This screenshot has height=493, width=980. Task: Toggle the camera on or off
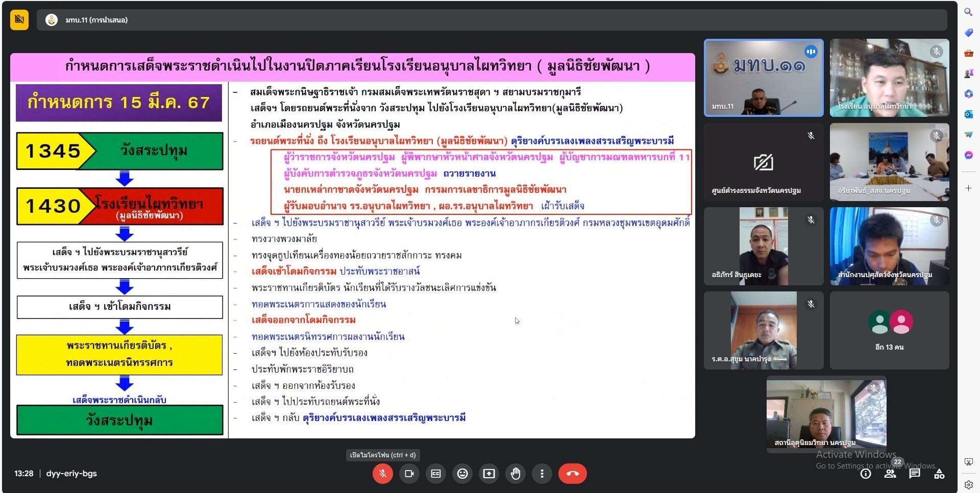click(409, 474)
